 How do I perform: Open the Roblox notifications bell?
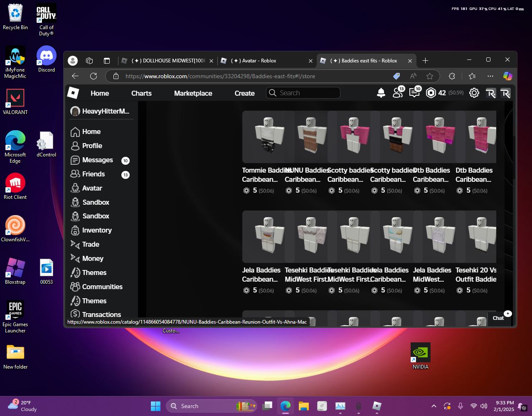tap(381, 93)
